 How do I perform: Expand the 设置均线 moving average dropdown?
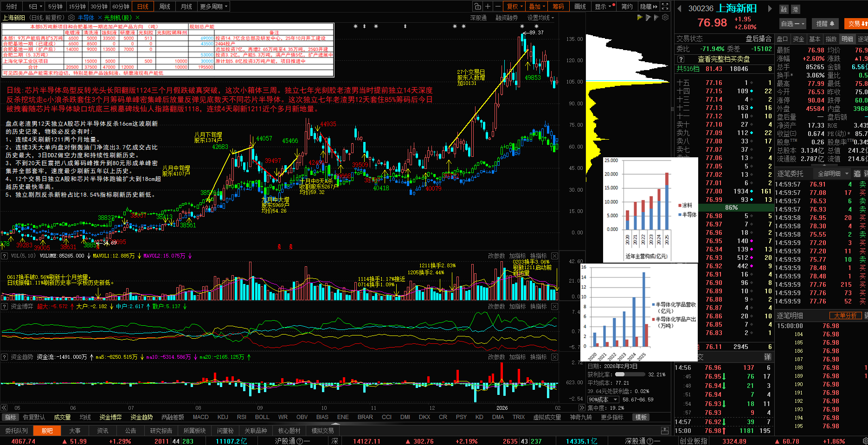[540, 18]
